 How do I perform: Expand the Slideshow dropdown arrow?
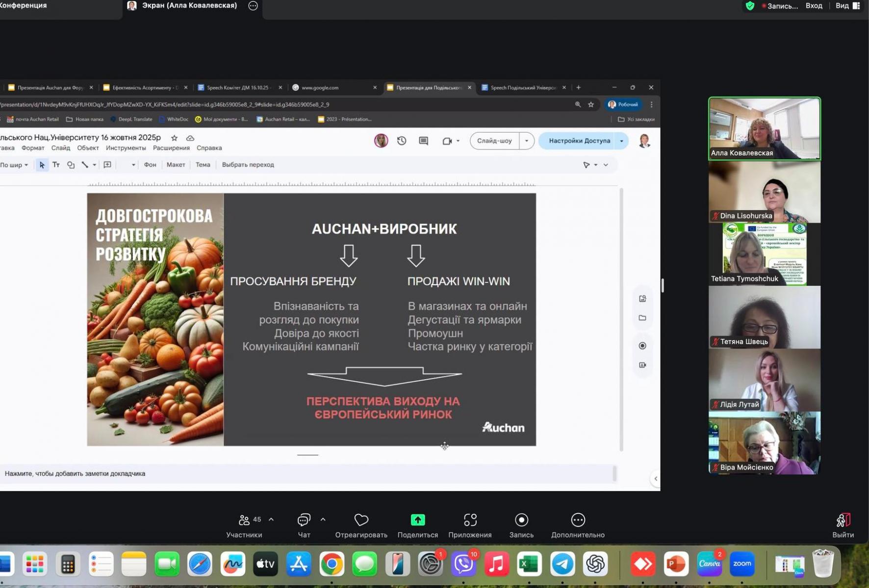[x=527, y=141]
